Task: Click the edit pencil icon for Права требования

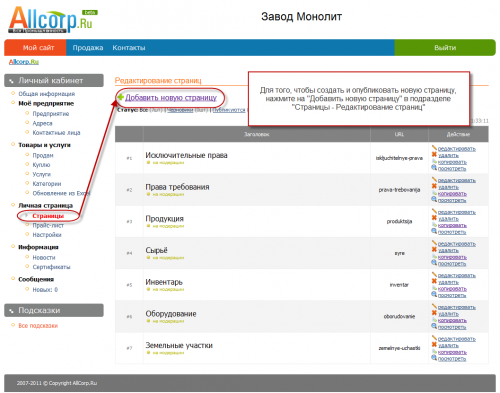Action: (x=434, y=179)
